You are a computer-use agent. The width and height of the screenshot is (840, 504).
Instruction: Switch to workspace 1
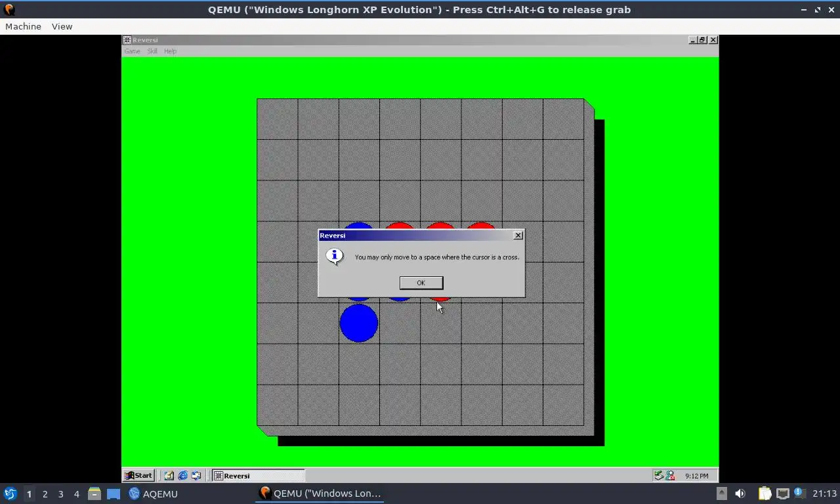point(29,493)
